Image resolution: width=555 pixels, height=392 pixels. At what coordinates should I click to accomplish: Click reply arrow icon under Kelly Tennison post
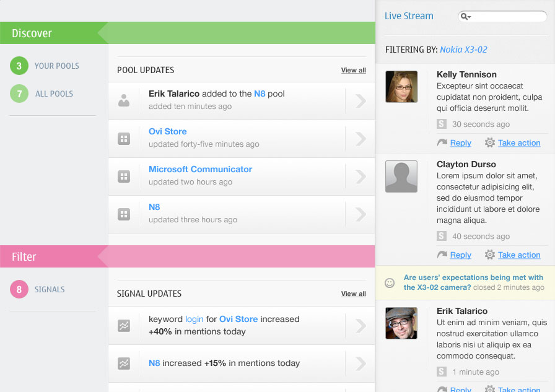442,142
